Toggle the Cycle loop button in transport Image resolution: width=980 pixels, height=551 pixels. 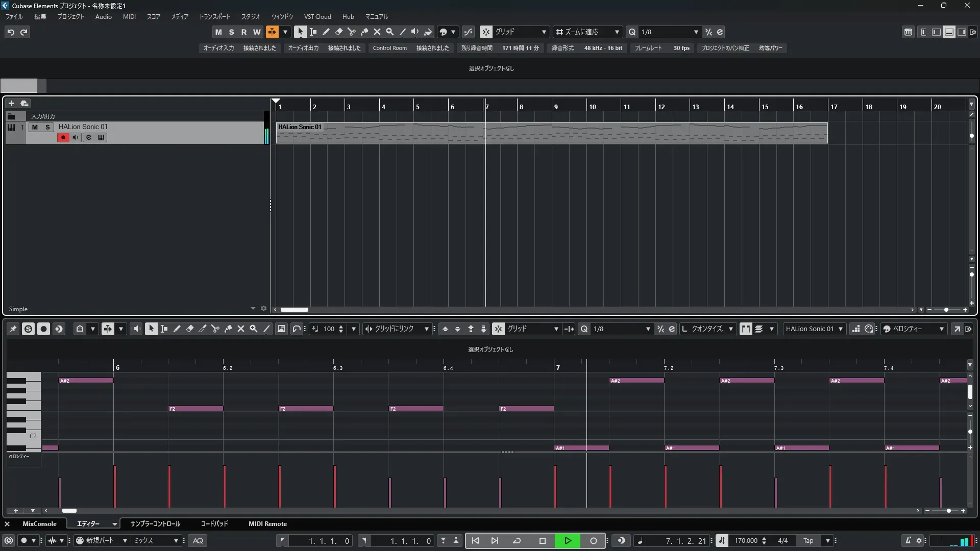(517, 541)
